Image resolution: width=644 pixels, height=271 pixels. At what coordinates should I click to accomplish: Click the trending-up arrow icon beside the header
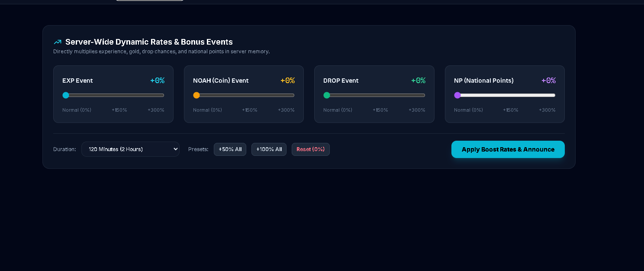pyautogui.click(x=58, y=42)
